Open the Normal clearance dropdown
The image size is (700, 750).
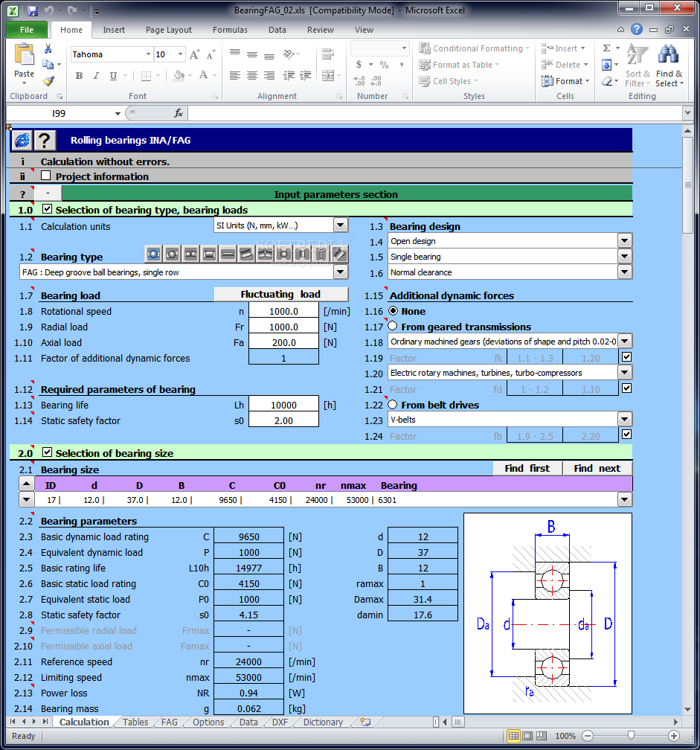[x=625, y=272]
